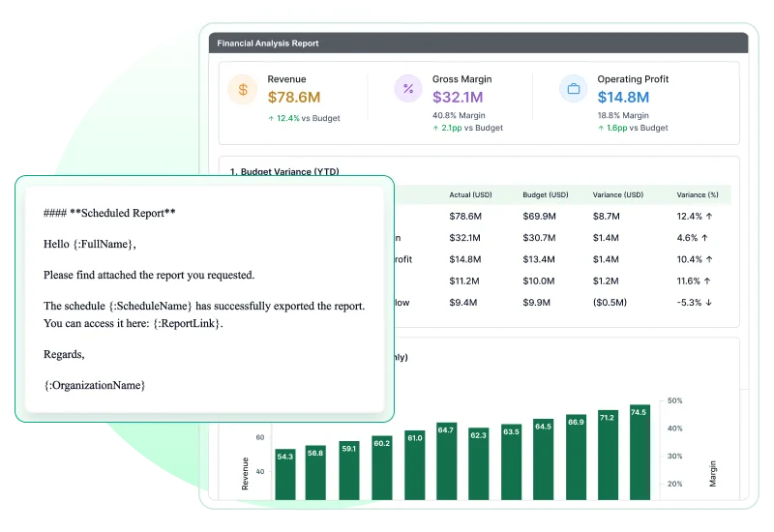This screenshot has height=532, width=774.
Task: Click the chart bar labeled 54.3
Action: [x=285, y=474]
